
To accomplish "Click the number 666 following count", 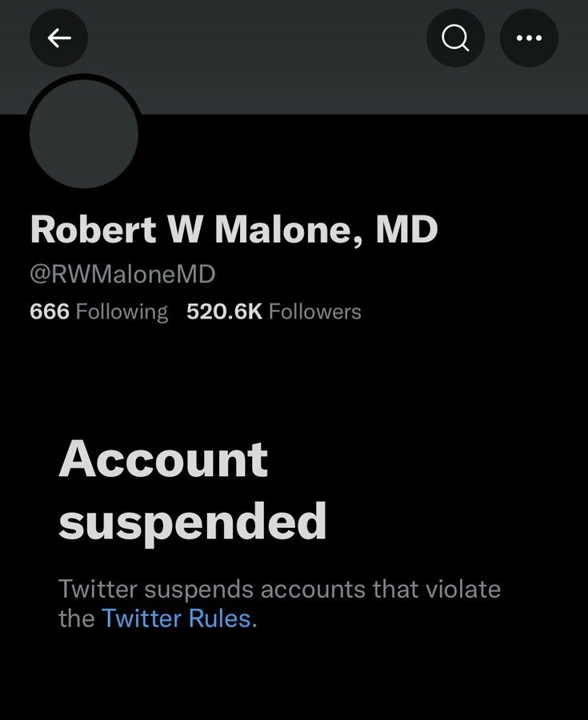I will [x=50, y=311].
